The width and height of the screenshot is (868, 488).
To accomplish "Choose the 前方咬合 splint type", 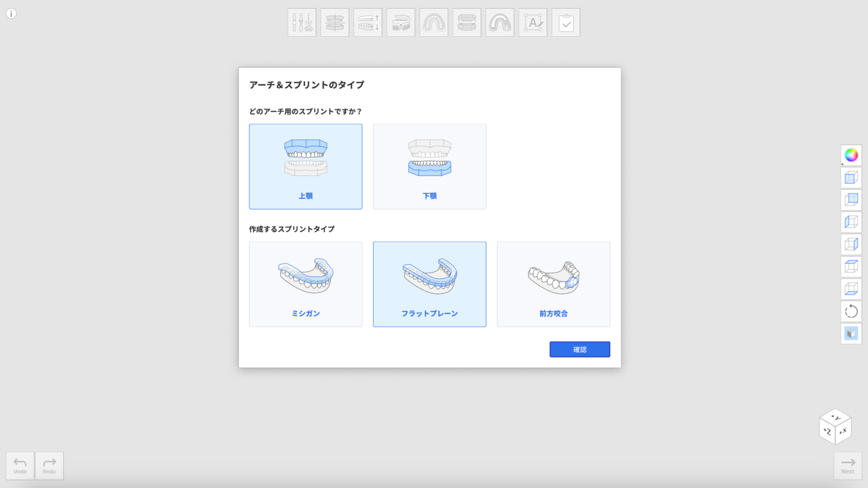I will click(x=553, y=284).
